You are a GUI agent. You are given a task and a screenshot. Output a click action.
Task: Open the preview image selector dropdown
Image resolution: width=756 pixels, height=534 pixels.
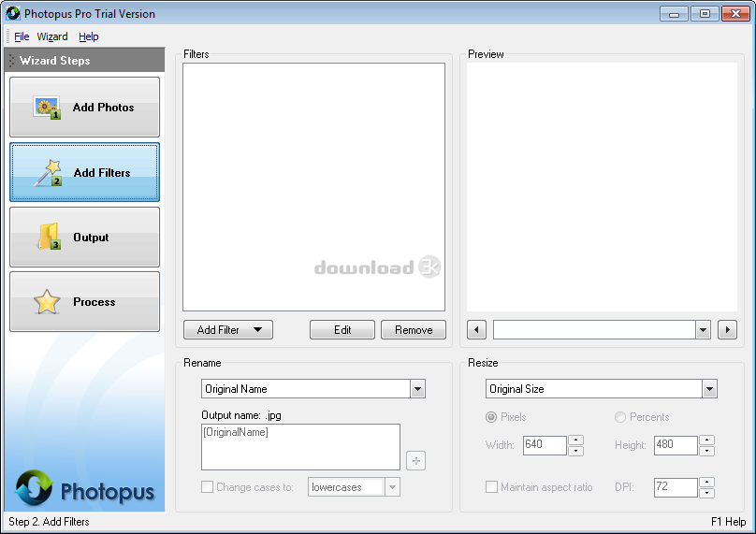coord(703,330)
